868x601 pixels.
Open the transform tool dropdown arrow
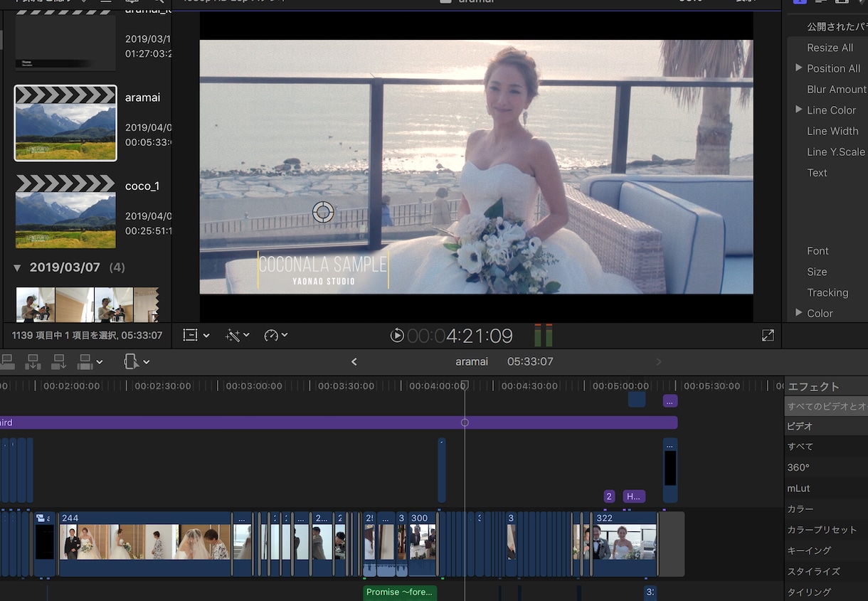tap(206, 335)
